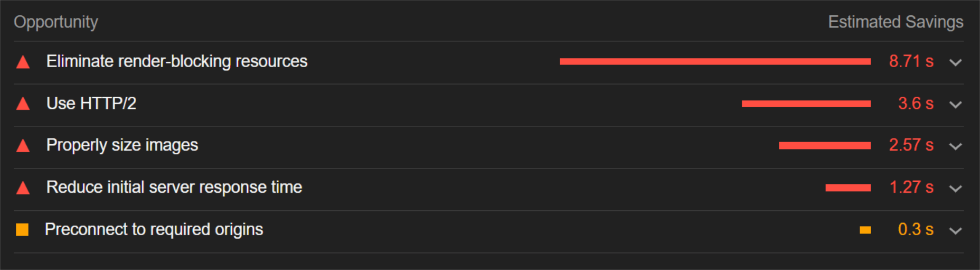The width and height of the screenshot is (980, 270).
Task: Expand Preconnect to required origins chevron
Action: 955,231
